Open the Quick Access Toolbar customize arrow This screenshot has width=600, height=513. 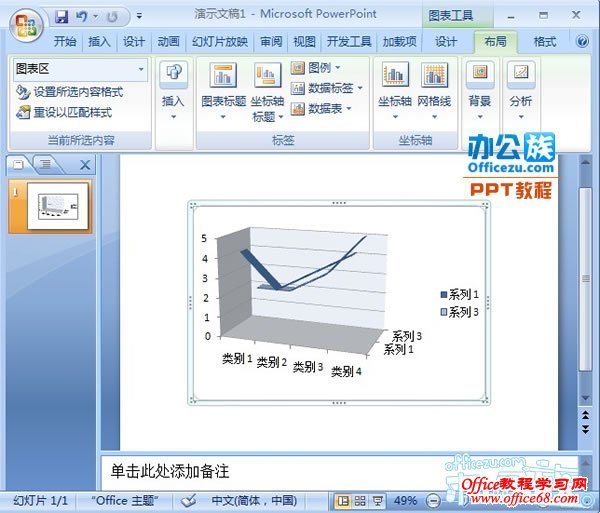pyautogui.click(x=139, y=16)
